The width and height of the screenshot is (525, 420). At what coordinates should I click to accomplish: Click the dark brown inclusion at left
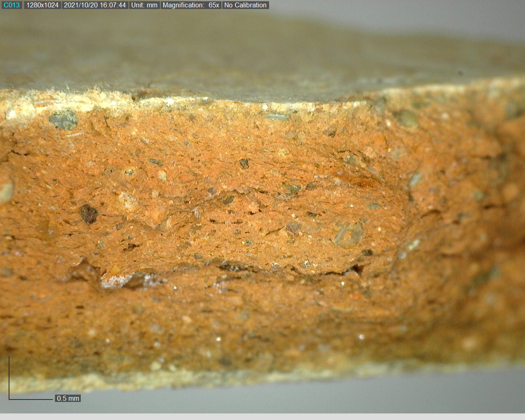click(89, 214)
